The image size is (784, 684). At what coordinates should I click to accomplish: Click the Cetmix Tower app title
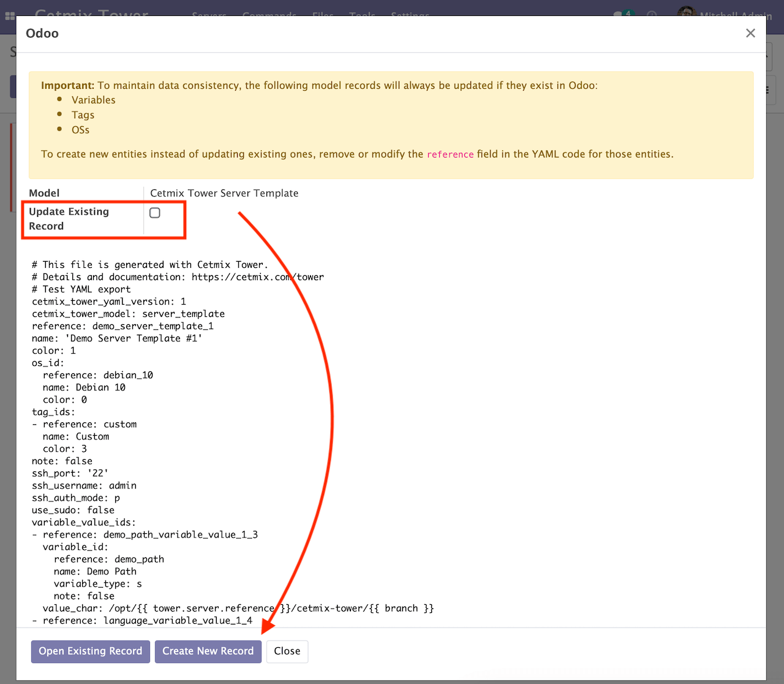click(x=91, y=12)
